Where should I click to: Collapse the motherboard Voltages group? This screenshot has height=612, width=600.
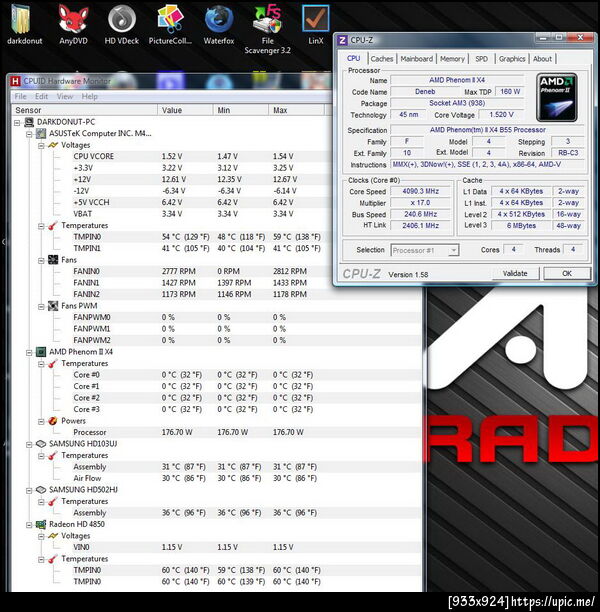(41, 146)
